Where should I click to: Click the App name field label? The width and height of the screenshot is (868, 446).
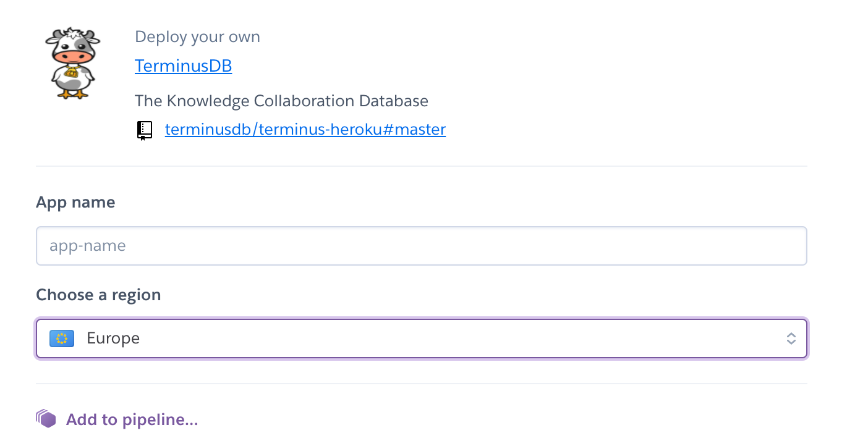75,201
